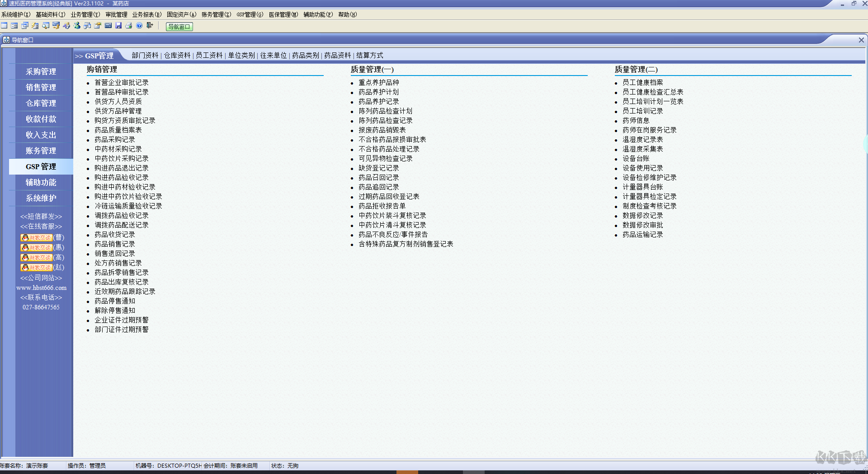Open the GSP管理(G) menu
Viewport: 868px width, 474px height.
(250, 14)
